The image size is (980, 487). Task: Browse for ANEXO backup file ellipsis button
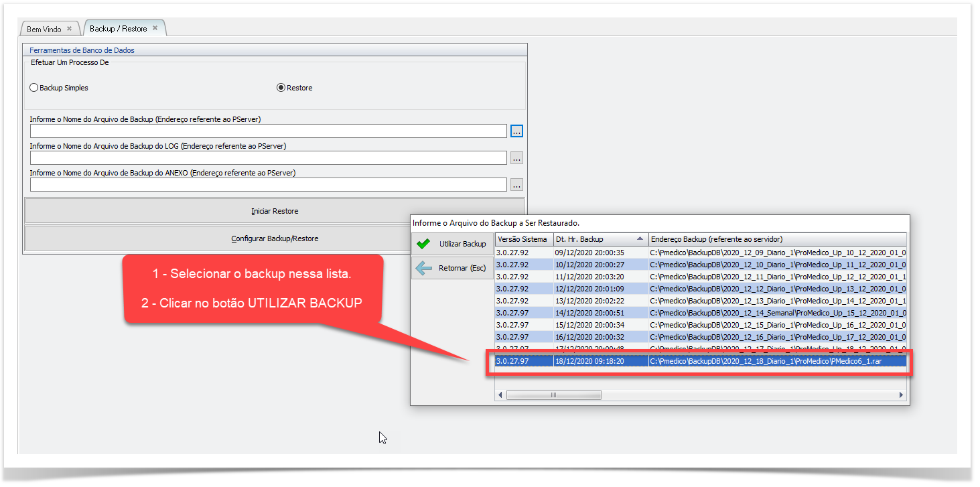point(516,185)
